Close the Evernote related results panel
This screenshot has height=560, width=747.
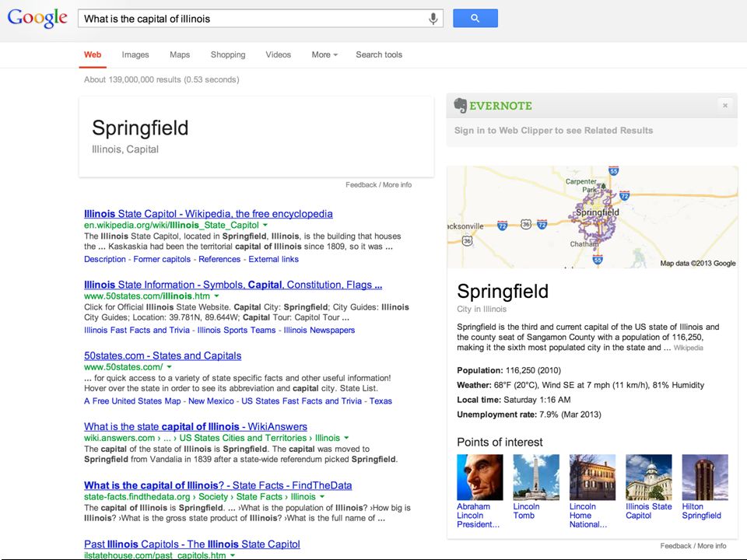click(725, 105)
